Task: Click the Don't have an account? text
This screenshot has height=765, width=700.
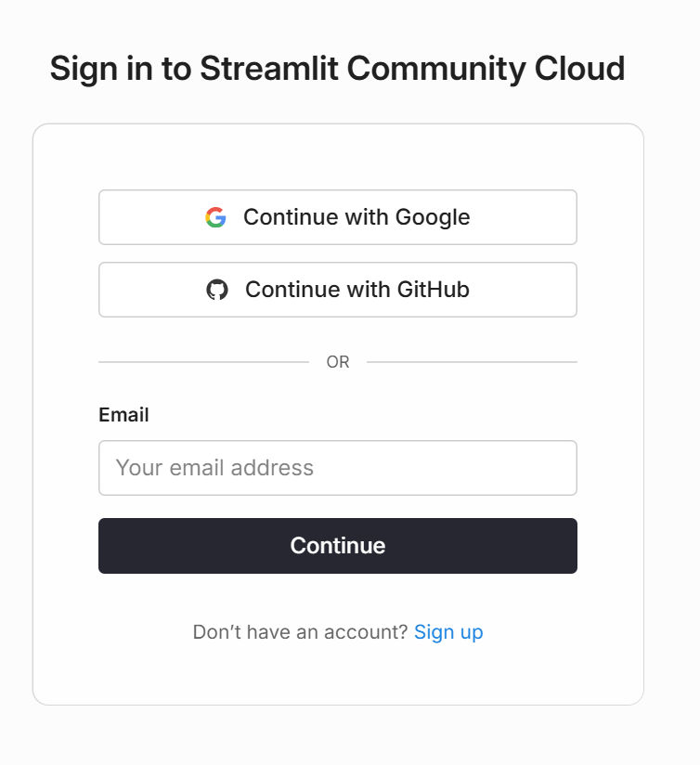Action: coord(300,632)
